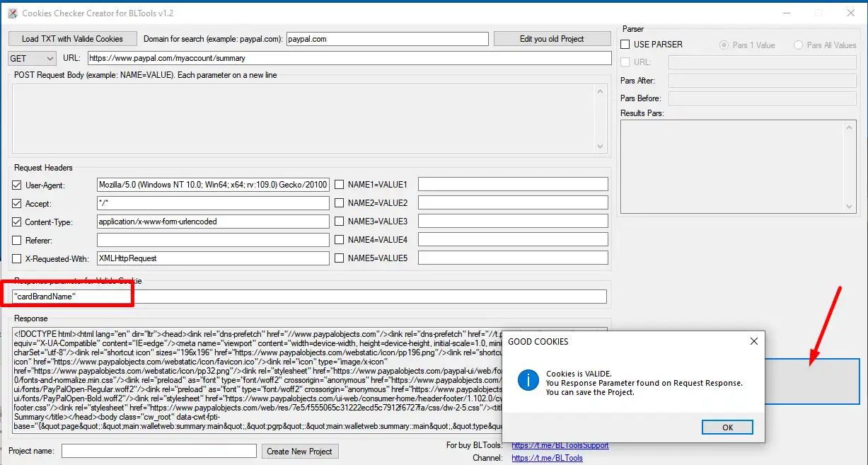This screenshot has width=868, height=465.
Task: Close the Cookies Checker Creator window
Action: pyautogui.click(x=851, y=13)
